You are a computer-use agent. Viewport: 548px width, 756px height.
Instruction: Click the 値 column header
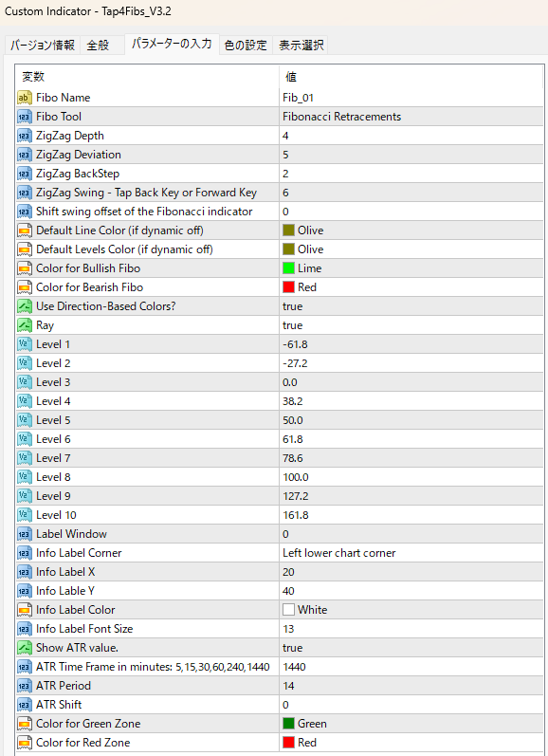click(x=291, y=77)
